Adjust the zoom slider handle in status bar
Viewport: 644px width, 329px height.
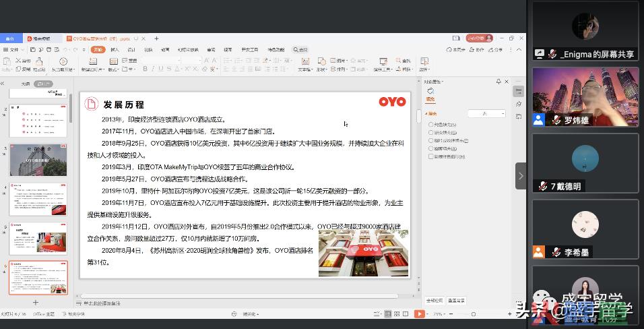pos(473,314)
